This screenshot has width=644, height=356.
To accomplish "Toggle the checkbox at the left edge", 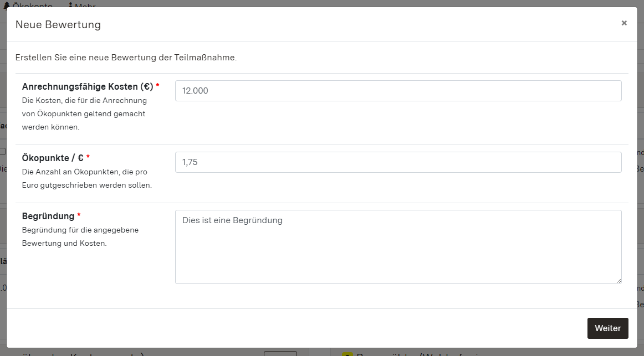I will click(x=2, y=151).
